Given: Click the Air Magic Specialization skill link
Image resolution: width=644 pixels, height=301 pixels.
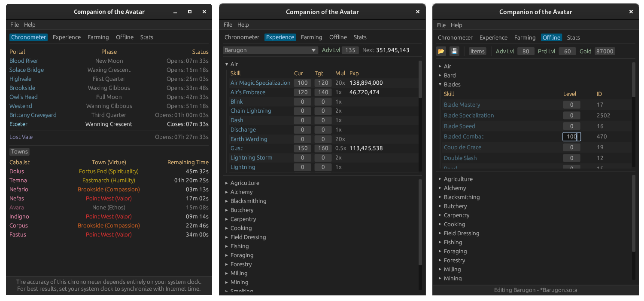Looking at the screenshot, I should [x=260, y=83].
